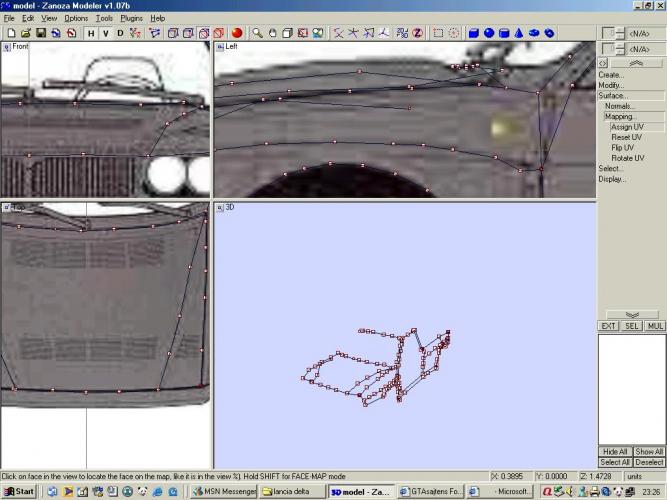Viewport: 667px width, 500px height.
Task: Click the red sphere render icon
Action: tap(237, 33)
